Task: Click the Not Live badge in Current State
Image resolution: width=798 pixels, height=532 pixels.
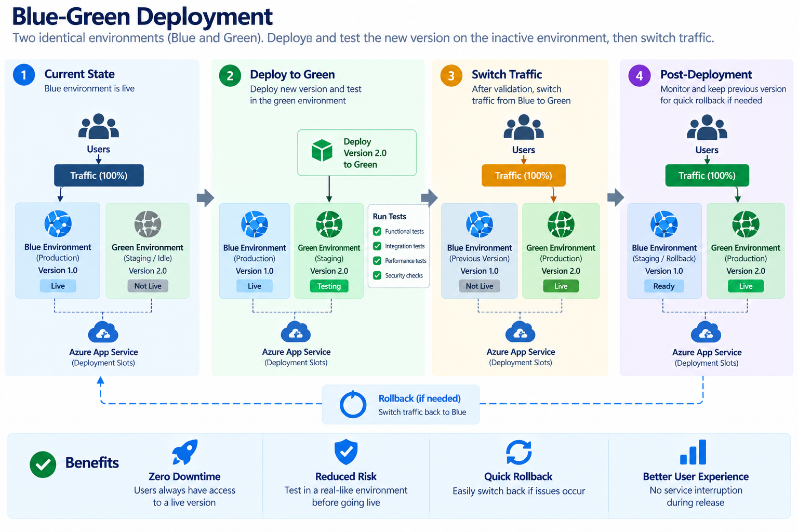Action: tap(148, 286)
